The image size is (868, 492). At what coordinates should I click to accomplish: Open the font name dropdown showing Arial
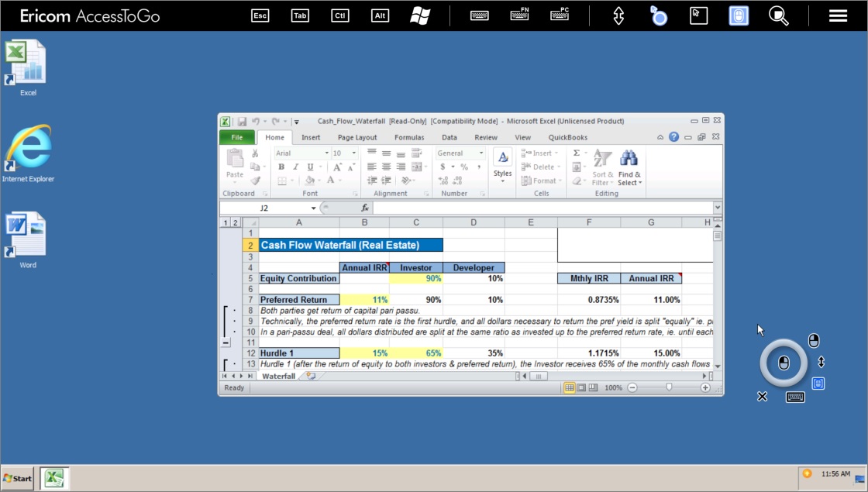tap(326, 153)
